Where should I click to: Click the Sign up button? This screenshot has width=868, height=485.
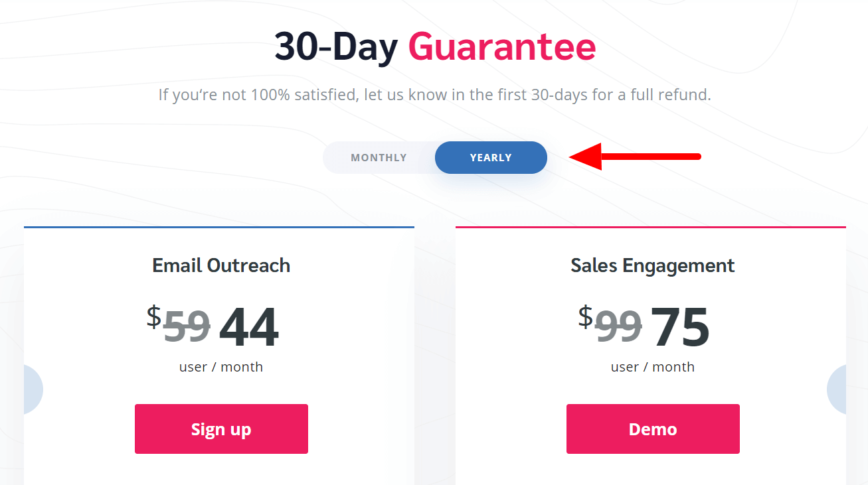(x=221, y=429)
